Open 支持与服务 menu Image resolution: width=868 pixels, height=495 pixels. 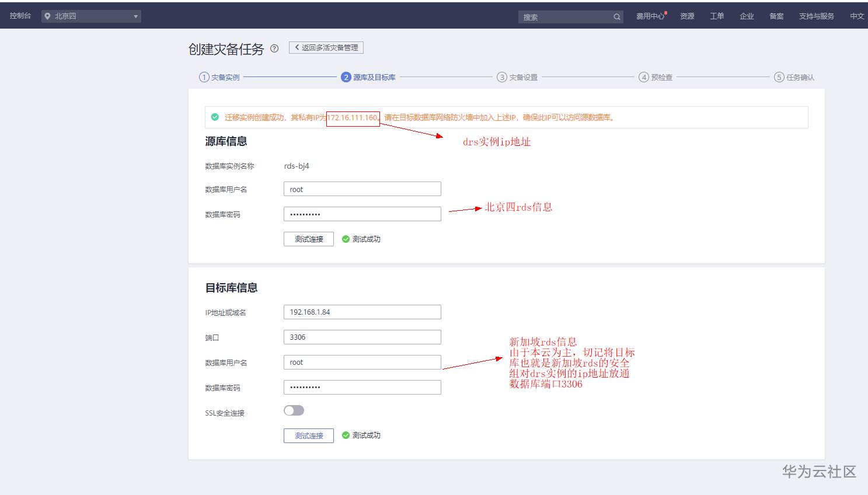coord(817,16)
